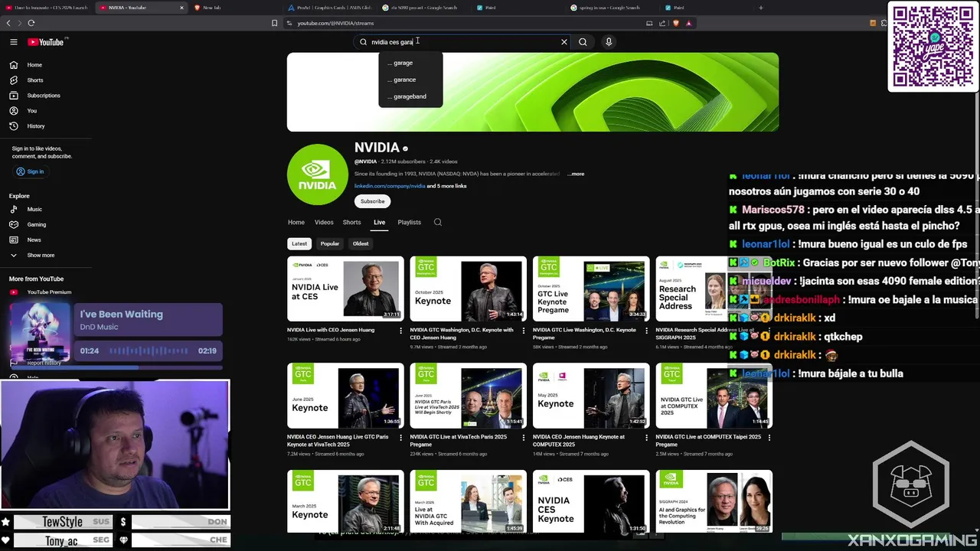Go back in the browser

(x=8, y=23)
